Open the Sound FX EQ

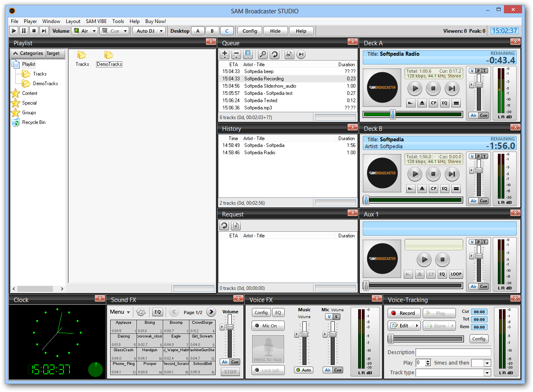(157, 312)
